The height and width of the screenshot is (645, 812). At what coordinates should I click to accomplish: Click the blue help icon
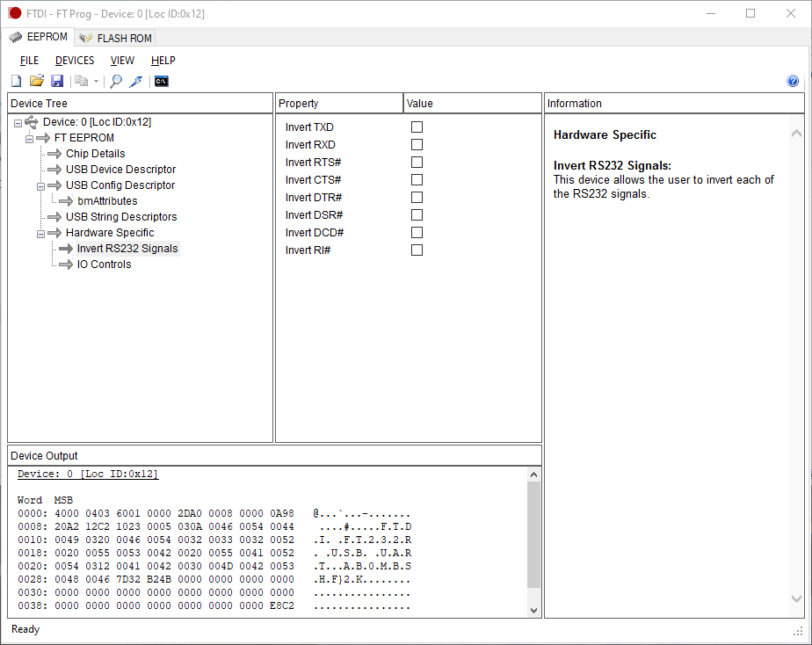pyautogui.click(x=793, y=81)
